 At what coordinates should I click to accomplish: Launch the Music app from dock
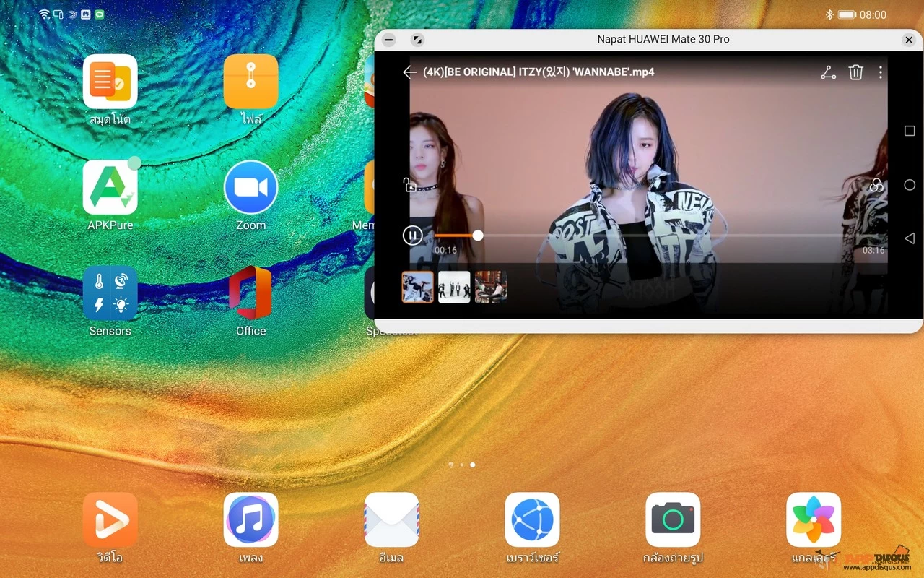(x=250, y=519)
